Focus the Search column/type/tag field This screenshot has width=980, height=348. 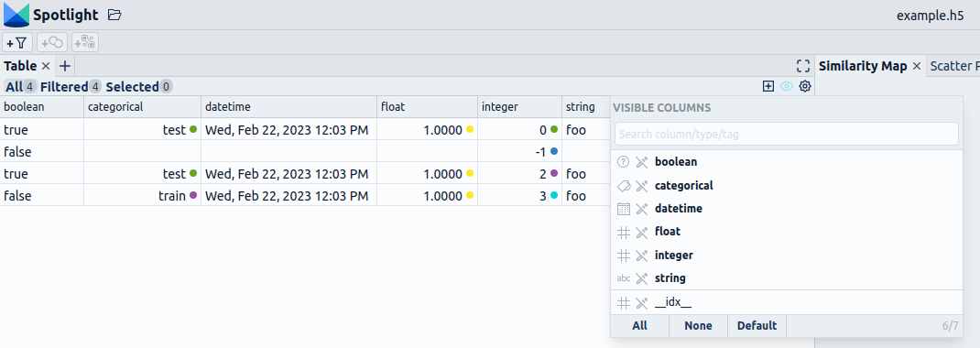pyautogui.click(x=786, y=134)
